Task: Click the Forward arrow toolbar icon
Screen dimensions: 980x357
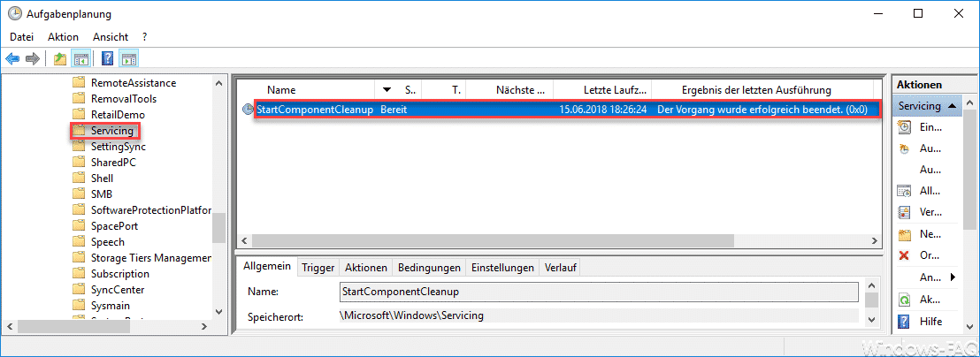Action: pos(32,59)
